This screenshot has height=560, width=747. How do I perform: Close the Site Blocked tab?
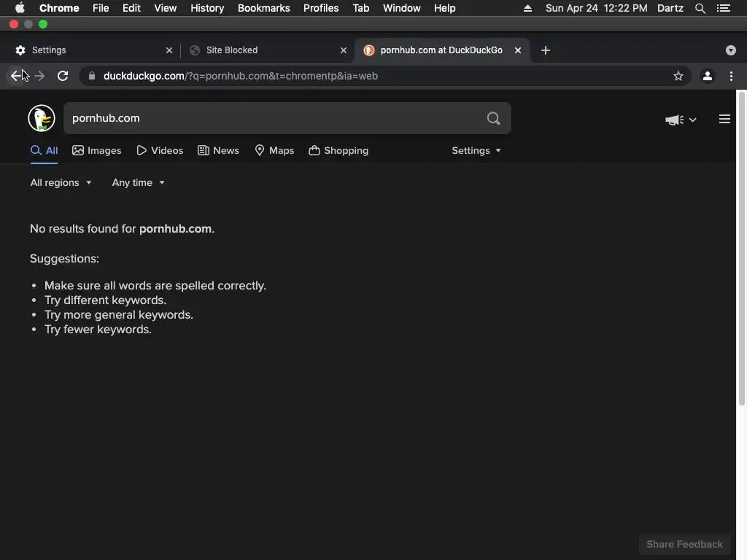(x=344, y=50)
